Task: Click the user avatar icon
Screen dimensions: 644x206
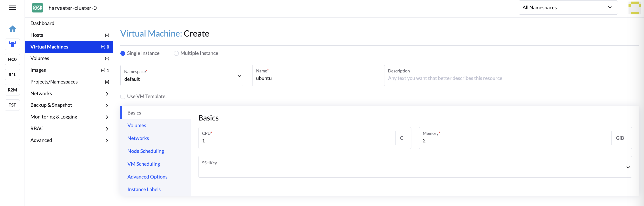Action: 634,8
